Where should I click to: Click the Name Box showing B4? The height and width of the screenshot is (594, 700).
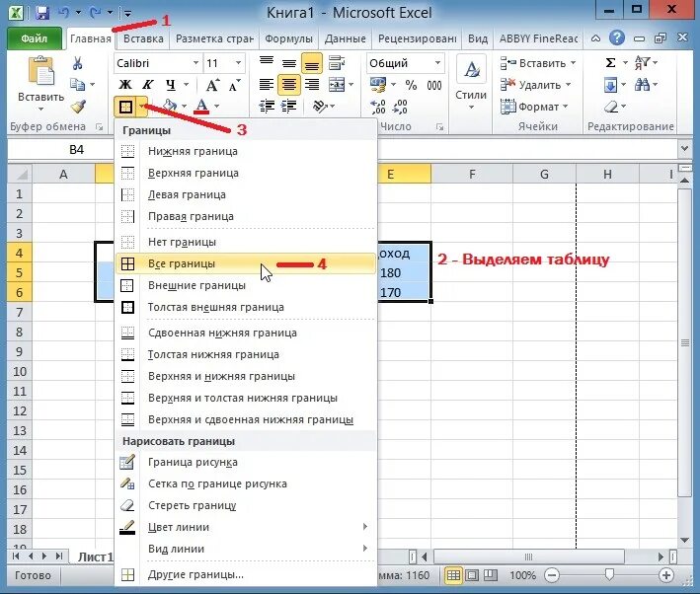[x=60, y=150]
